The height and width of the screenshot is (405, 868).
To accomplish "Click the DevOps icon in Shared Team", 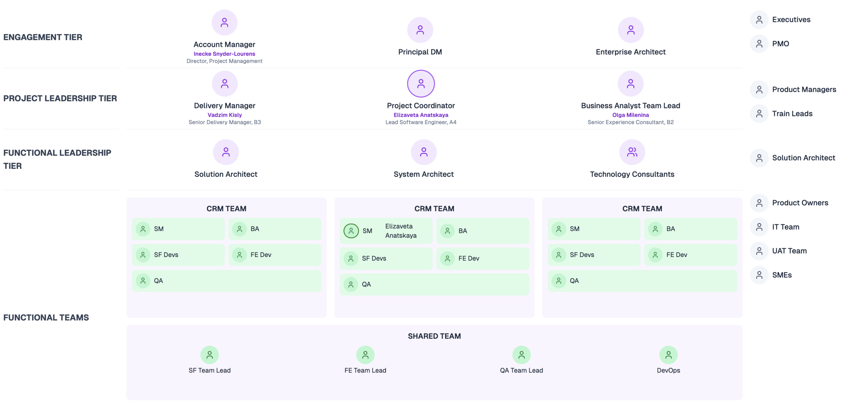I will point(668,355).
